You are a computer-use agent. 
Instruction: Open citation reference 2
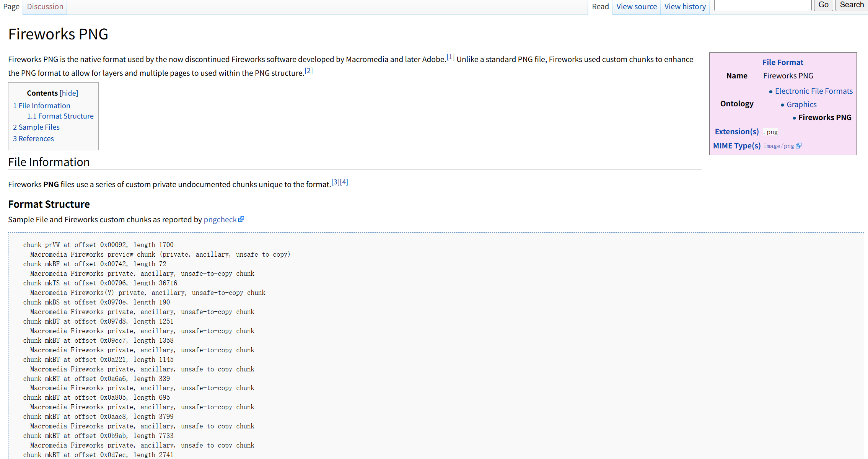point(308,71)
